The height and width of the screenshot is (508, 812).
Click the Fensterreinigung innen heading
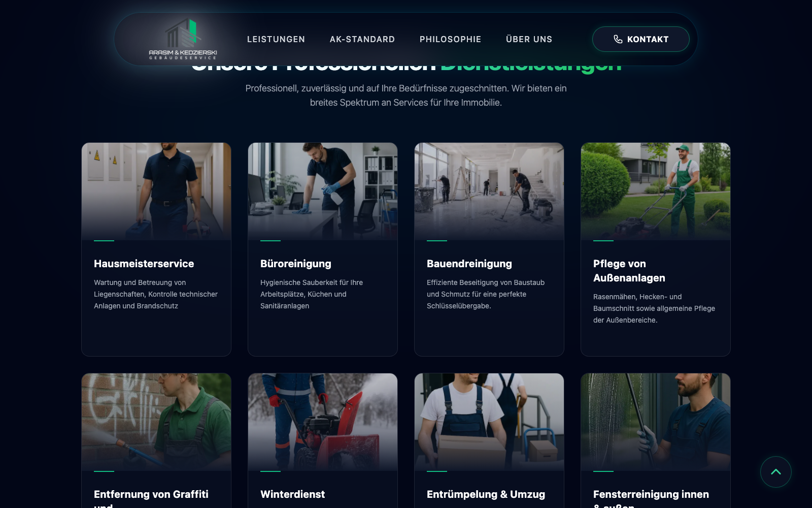coord(651,498)
